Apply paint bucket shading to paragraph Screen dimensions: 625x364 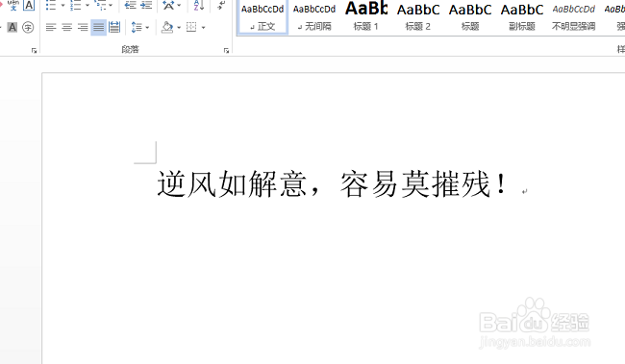pos(167,28)
